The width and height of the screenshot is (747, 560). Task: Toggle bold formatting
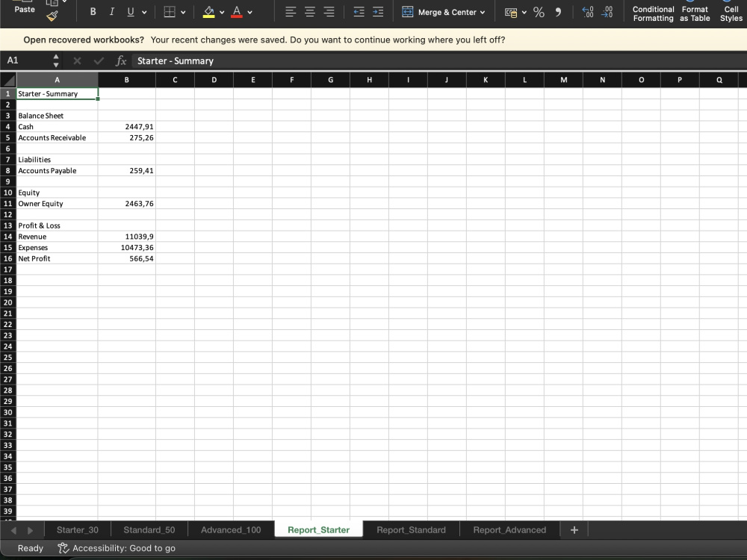click(93, 12)
